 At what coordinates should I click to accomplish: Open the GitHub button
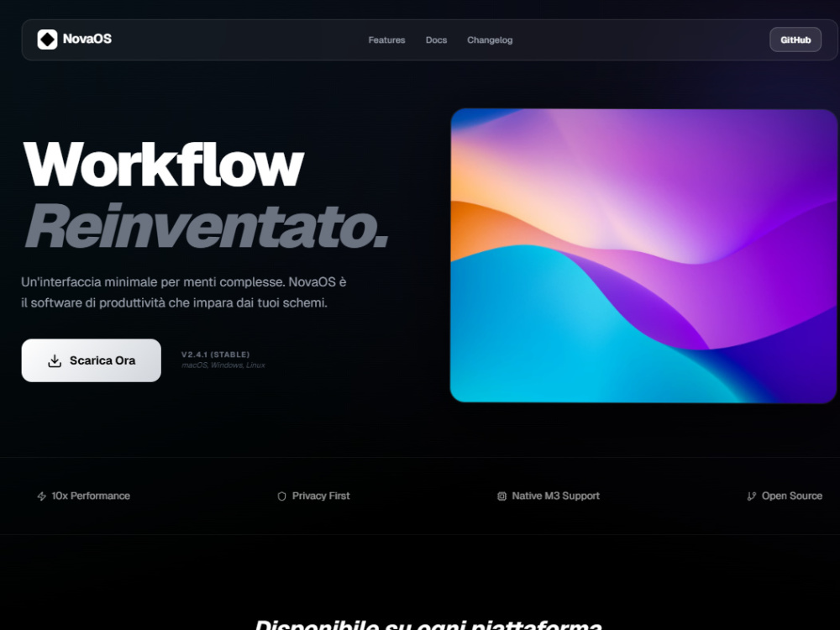click(795, 39)
